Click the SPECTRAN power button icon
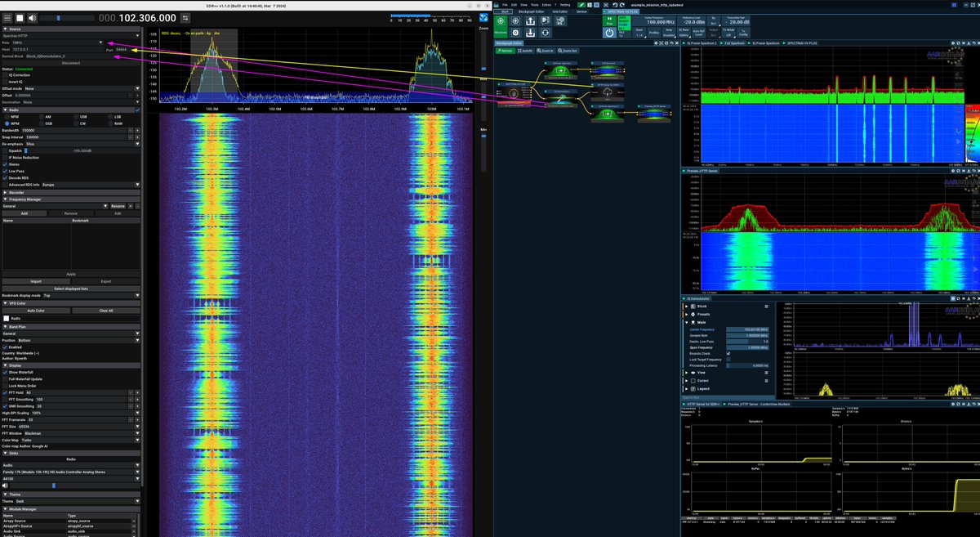The height and width of the screenshot is (537, 980). pyautogui.click(x=609, y=33)
